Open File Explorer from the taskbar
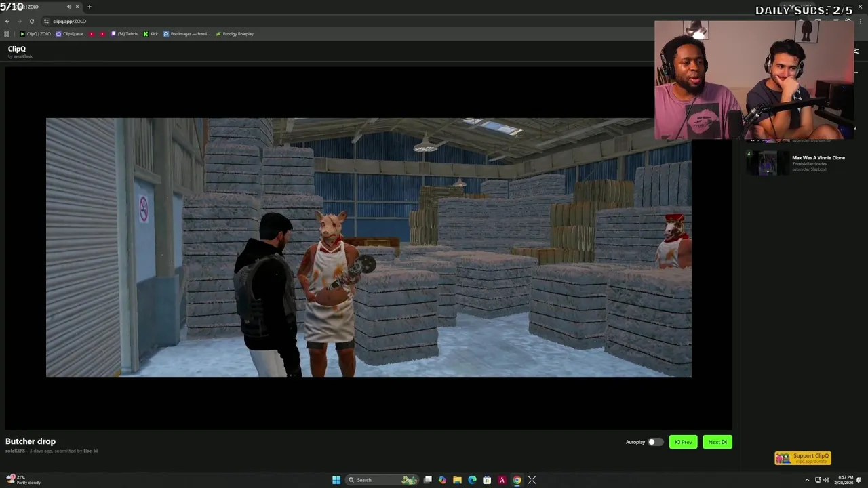 coord(457,480)
